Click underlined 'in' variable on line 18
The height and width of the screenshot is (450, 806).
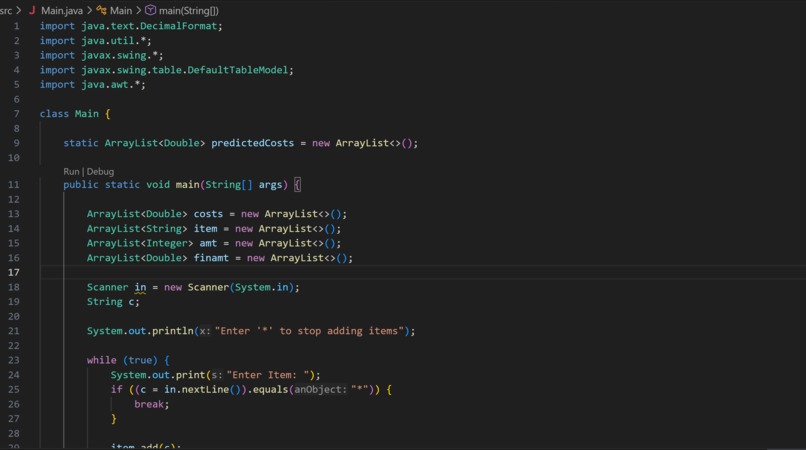point(140,287)
